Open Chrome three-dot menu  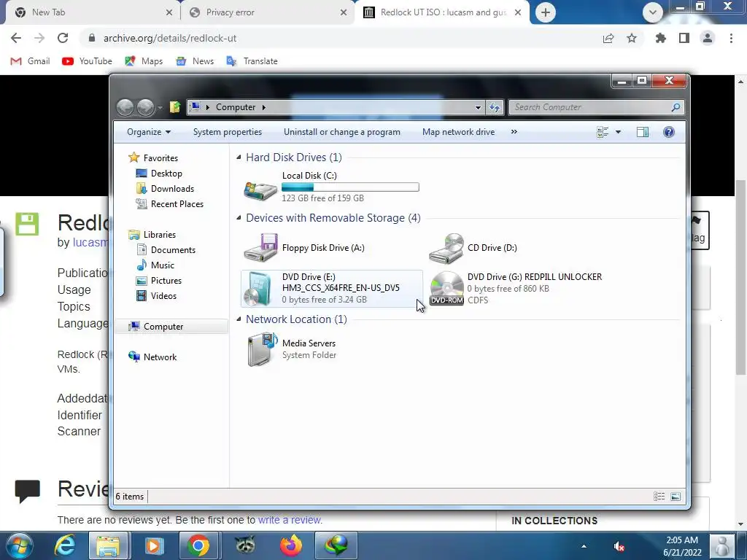coord(731,38)
